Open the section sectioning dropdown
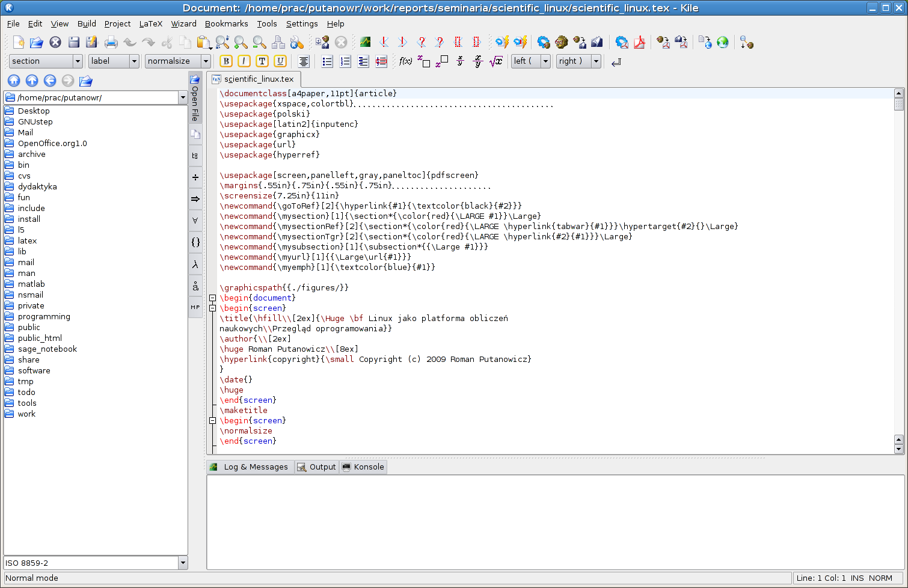Image resolution: width=908 pixels, height=588 pixels. (x=46, y=61)
